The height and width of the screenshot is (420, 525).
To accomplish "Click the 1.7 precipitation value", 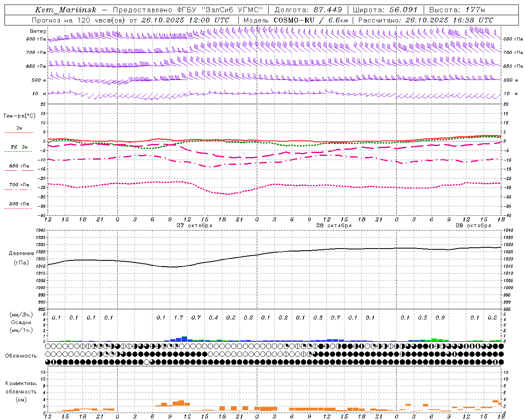I will click(x=178, y=318).
